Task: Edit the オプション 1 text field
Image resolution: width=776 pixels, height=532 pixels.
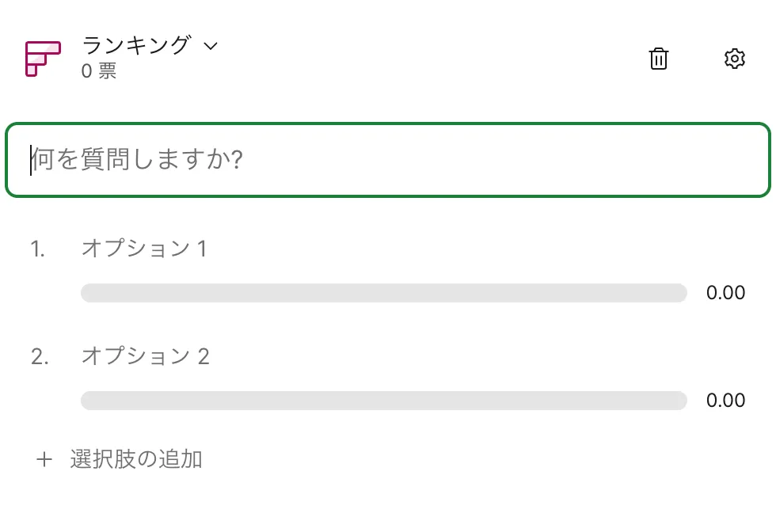Action: pyautogui.click(x=143, y=249)
